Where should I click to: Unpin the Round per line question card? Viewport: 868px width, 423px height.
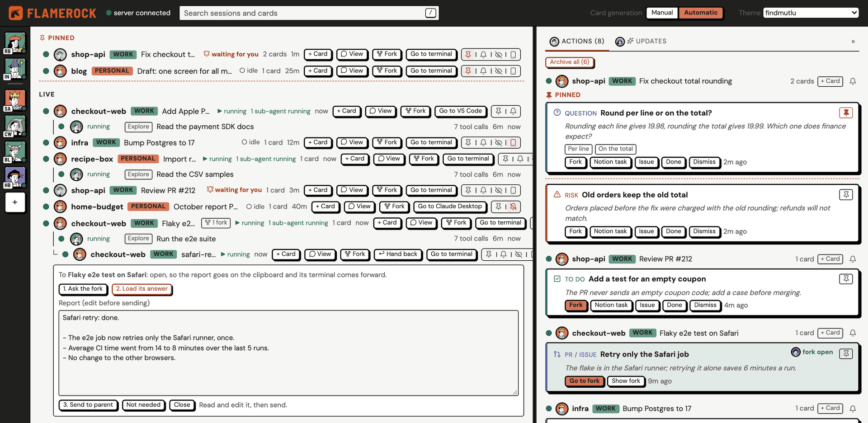pyautogui.click(x=846, y=113)
